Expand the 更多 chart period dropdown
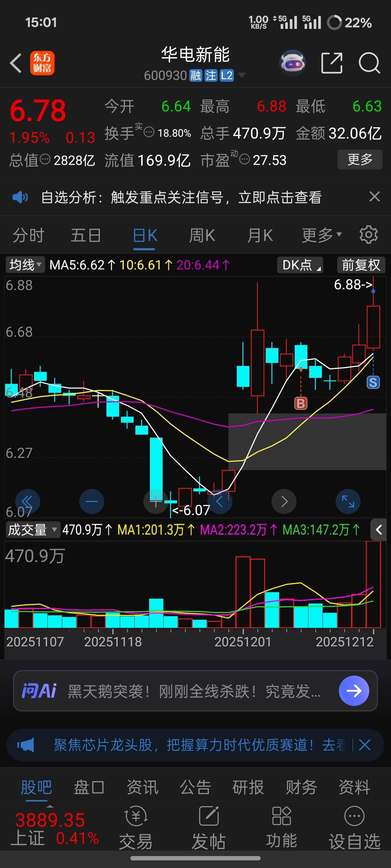This screenshot has width=391, height=868. tap(322, 235)
